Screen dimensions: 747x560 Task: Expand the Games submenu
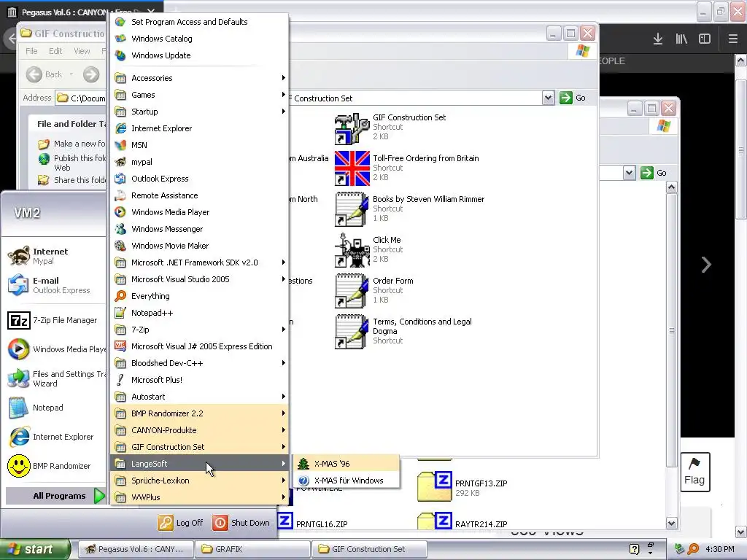click(199, 95)
